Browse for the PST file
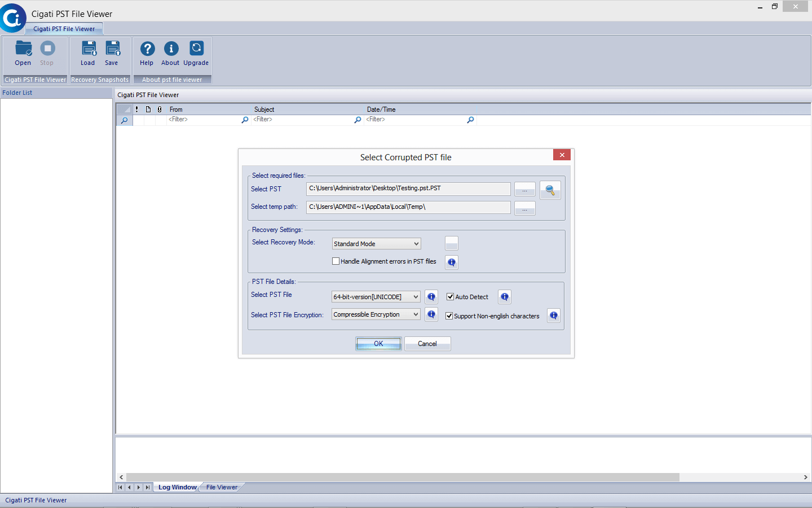Viewport: 812px width, 508px height. (525, 190)
